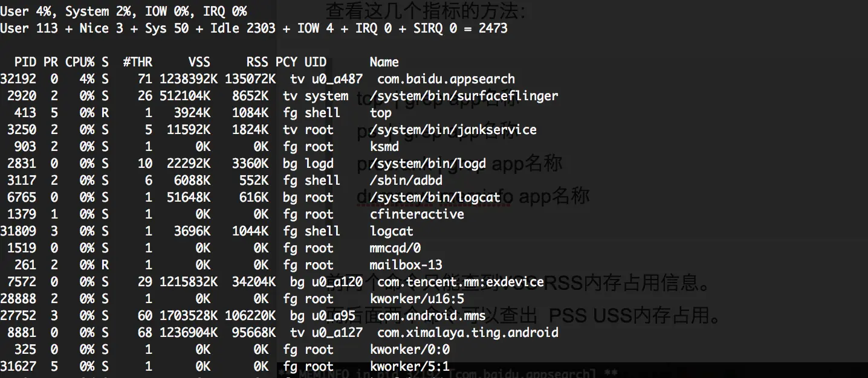Click the logd UID value

319,164
